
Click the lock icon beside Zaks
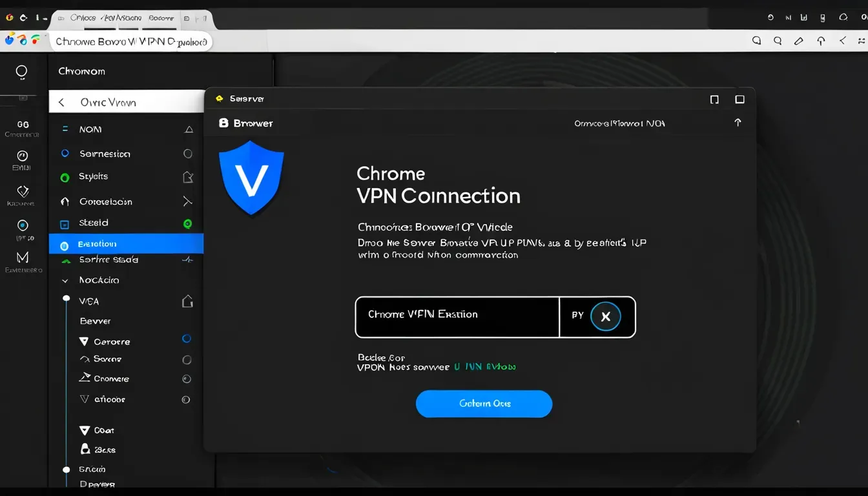(x=85, y=449)
